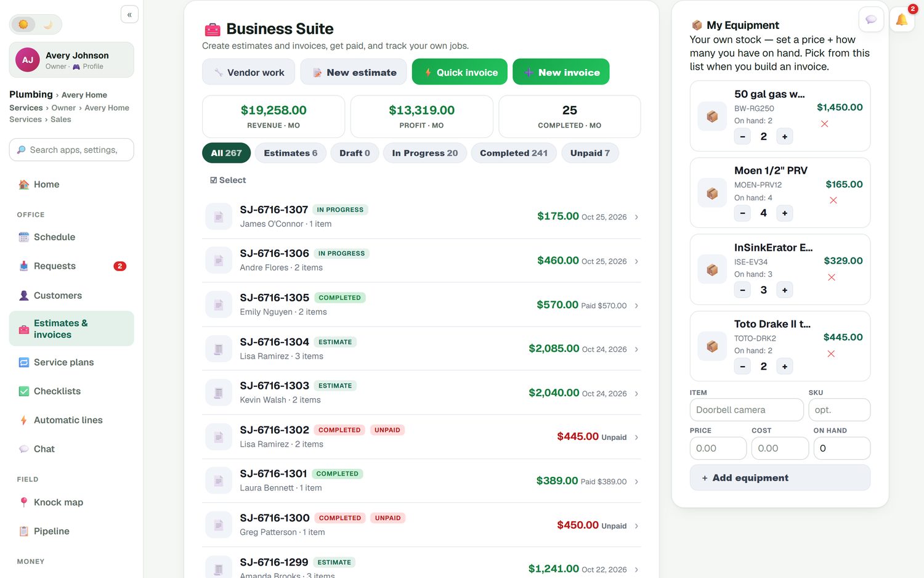Click document icon of SJ-6716-1307
This screenshot has width=924, height=578.
point(219,217)
